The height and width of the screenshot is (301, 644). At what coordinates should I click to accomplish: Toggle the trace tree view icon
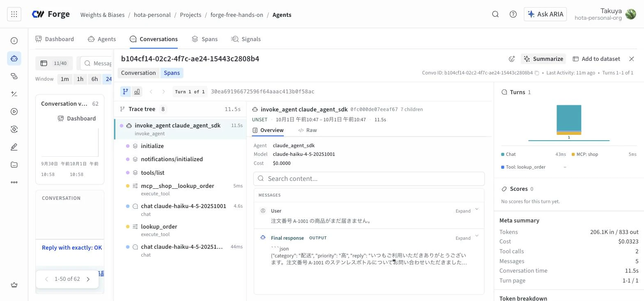[126, 92]
